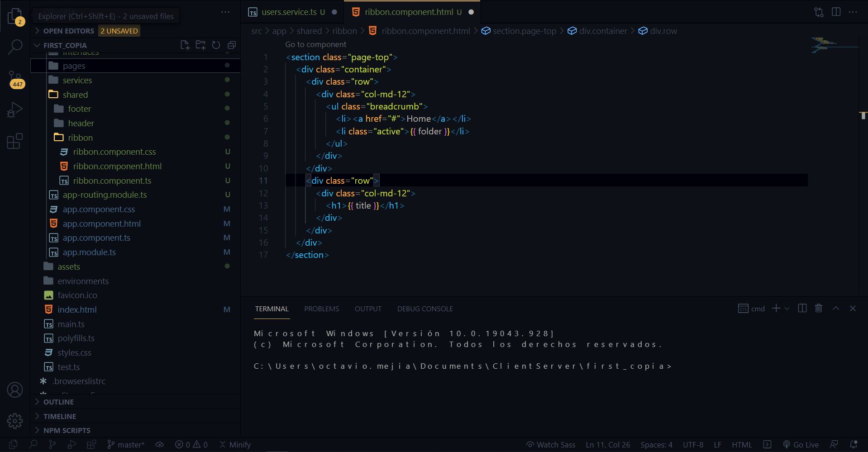Change language mode HTML in status bar
Screen dimensions: 868x452
[742, 445]
